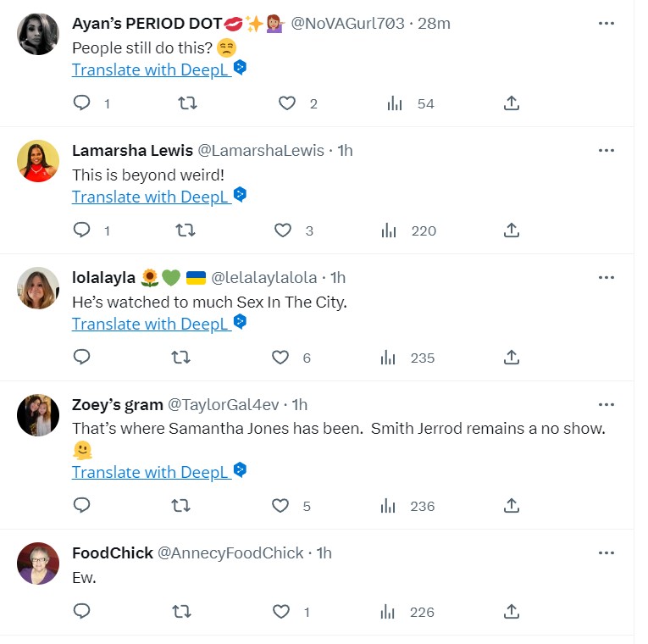The width and height of the screenshot is (648, 644).
Task: Share Ayan's PERIOD DOT tweet
Action: 511,103
